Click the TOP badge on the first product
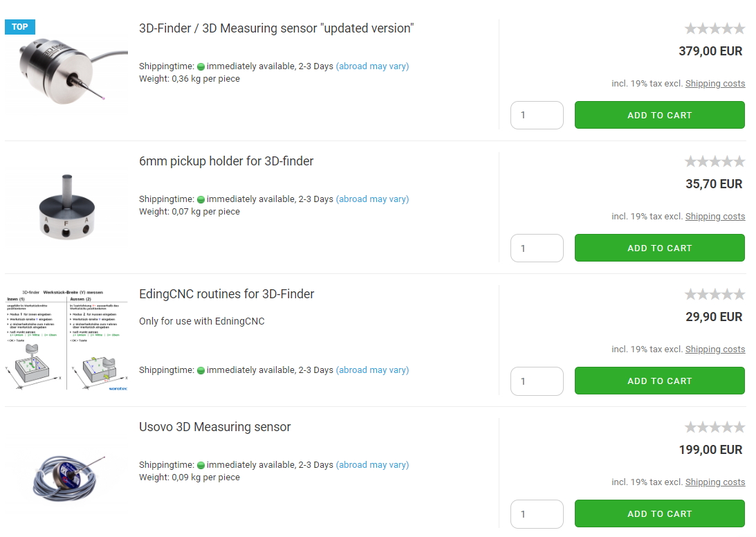Viewport: 756px width, 537px height. click(x=20, y=27)
